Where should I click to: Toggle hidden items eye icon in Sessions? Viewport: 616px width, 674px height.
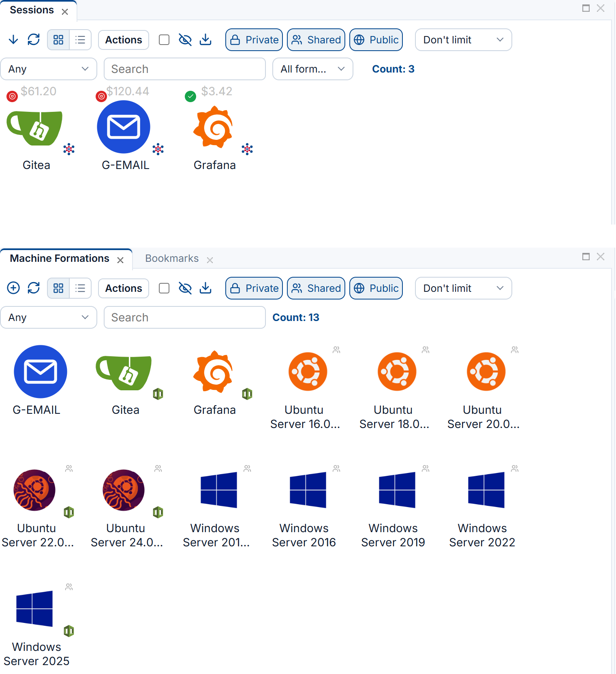point(185,40)
